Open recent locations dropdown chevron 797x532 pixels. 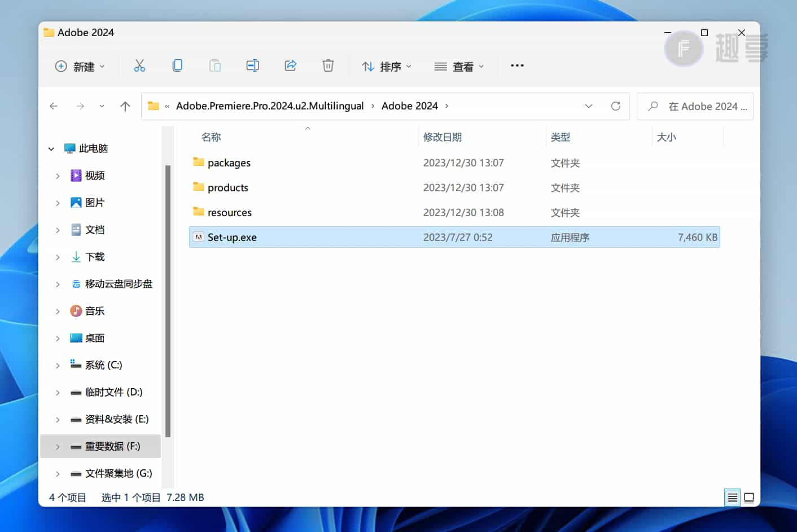(102, 106)
